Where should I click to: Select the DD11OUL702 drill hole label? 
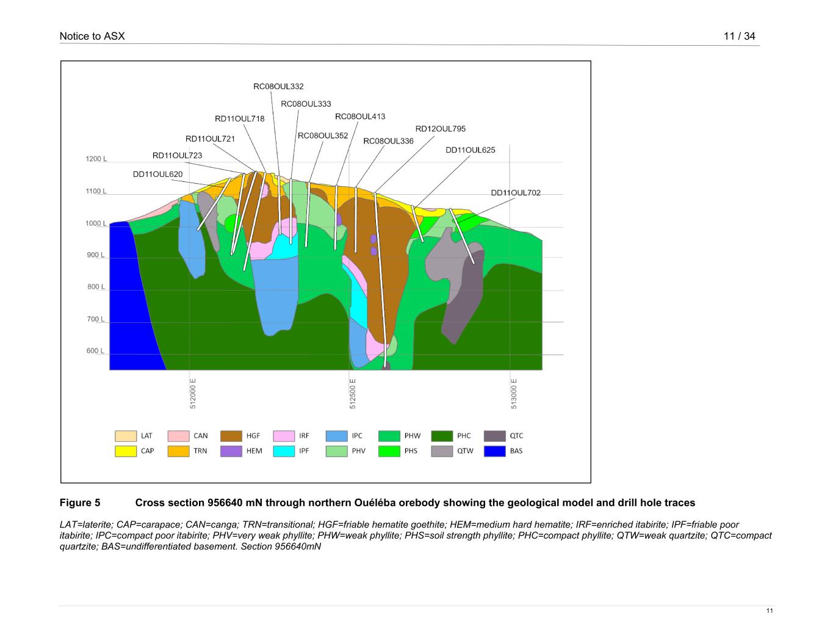tap(516, 193)
